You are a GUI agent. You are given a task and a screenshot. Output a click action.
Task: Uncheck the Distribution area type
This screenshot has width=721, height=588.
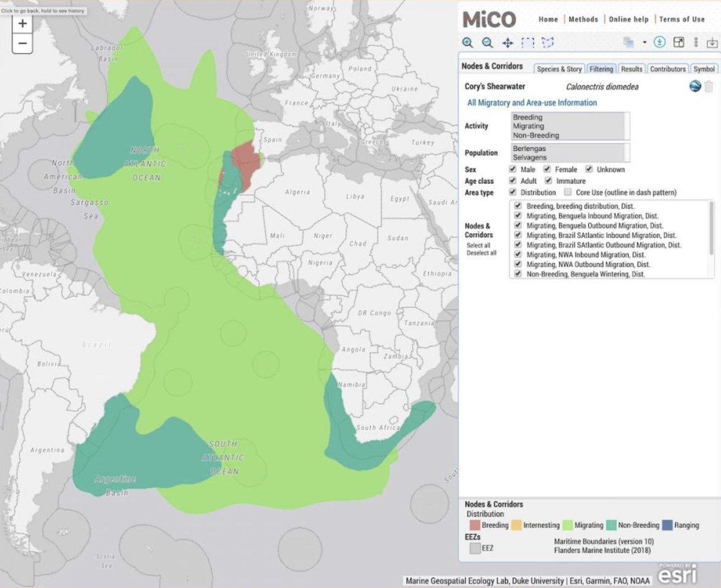513,192
